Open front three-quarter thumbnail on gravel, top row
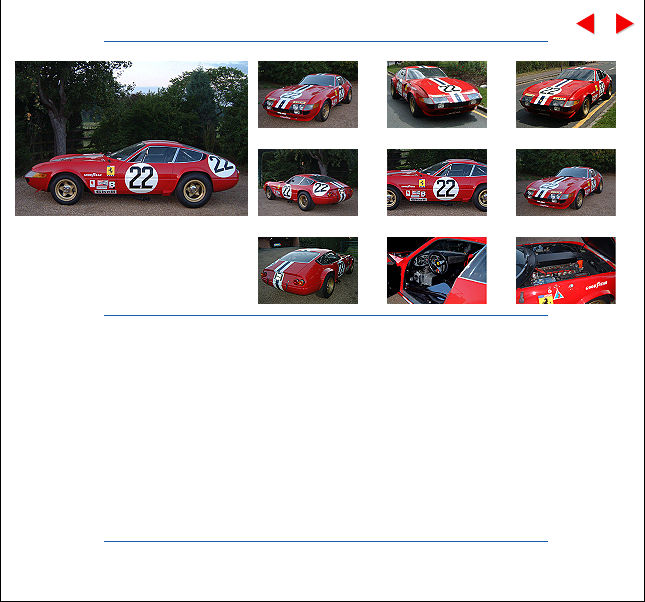Screen dimensions: 645x602 click(x=308, y=94)
